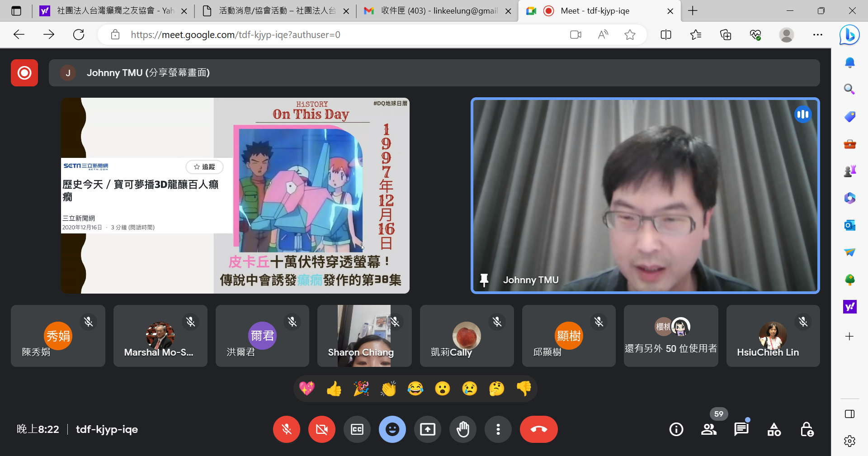Open Outlook in the Edge sidebar
The image size is (868, 456).
(x=849, y=225)
